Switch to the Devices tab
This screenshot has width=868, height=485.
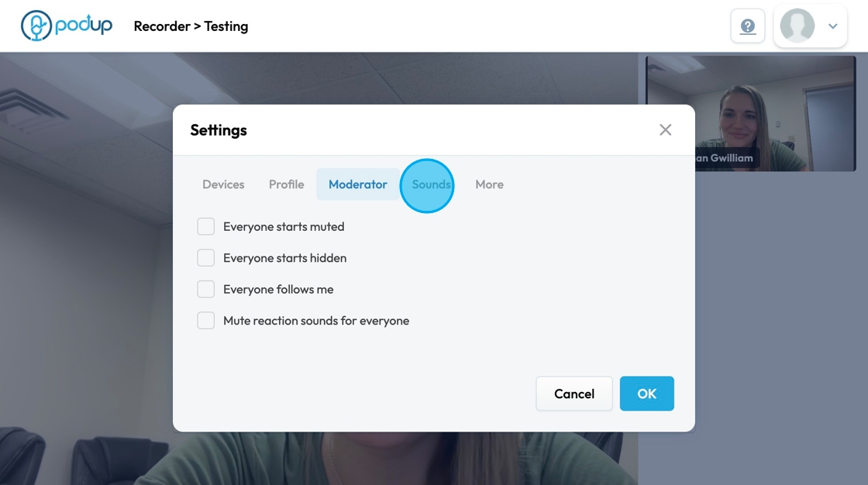(x=223, y=184)
